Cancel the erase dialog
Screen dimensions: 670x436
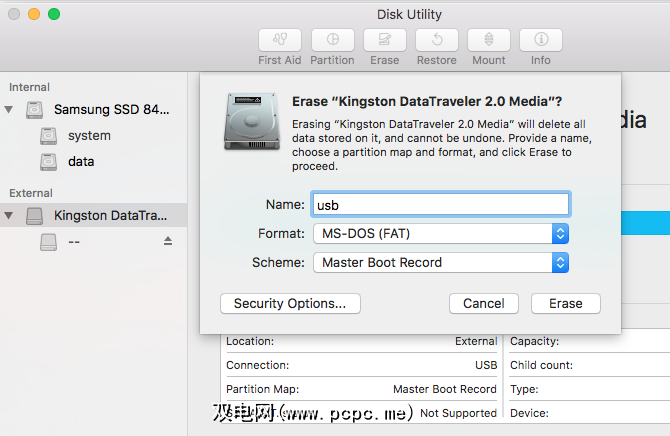point(484,303)
